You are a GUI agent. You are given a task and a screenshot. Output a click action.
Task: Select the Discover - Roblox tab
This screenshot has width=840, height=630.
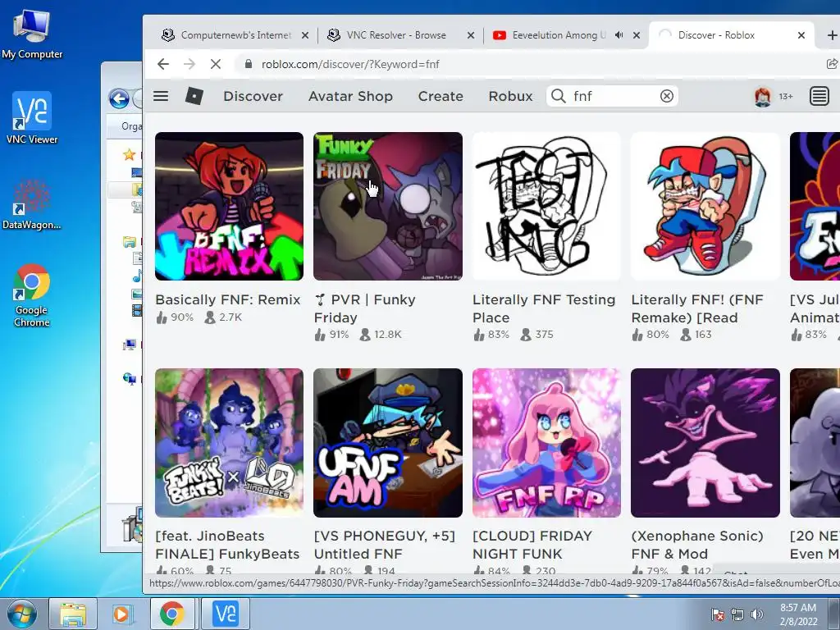tap(716, 34)
